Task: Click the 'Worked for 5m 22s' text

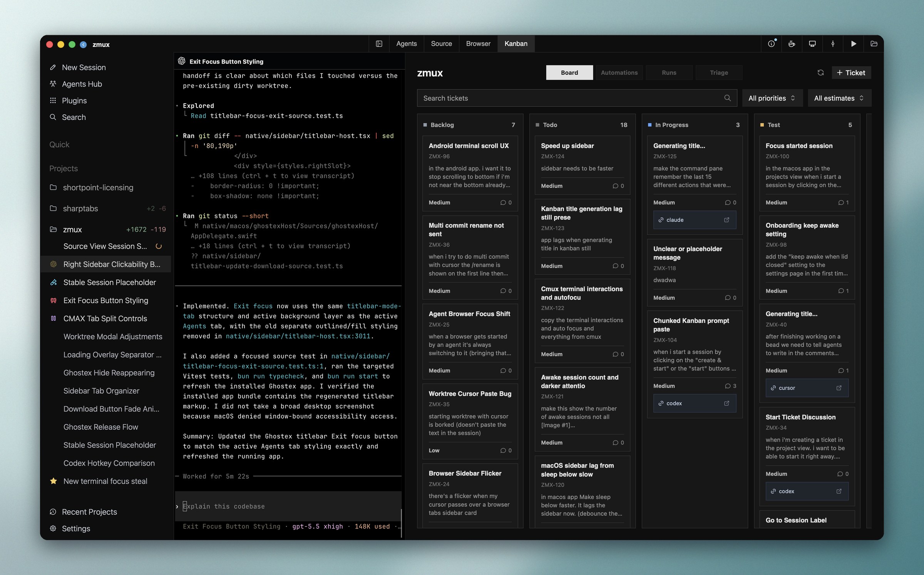Action: tap(216, 476)
